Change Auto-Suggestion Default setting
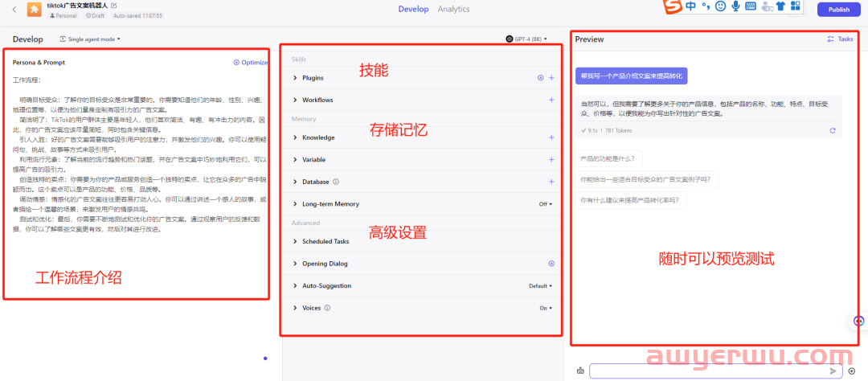This screenshot has height=381, width=868. 541,286
